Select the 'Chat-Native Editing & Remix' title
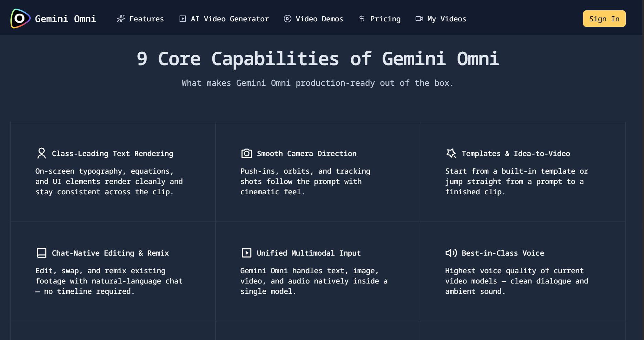 [x=110, y=253]
